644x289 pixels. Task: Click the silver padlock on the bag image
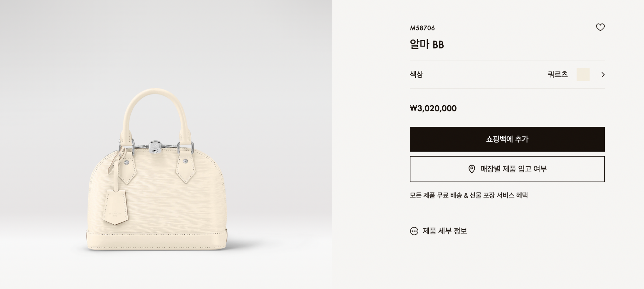point(155,148)
